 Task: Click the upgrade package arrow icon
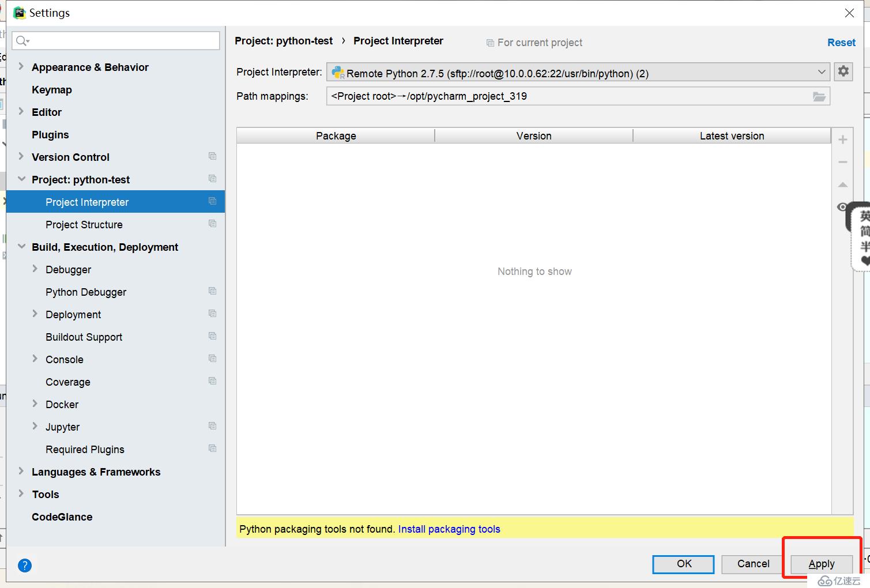click(843, 184)
